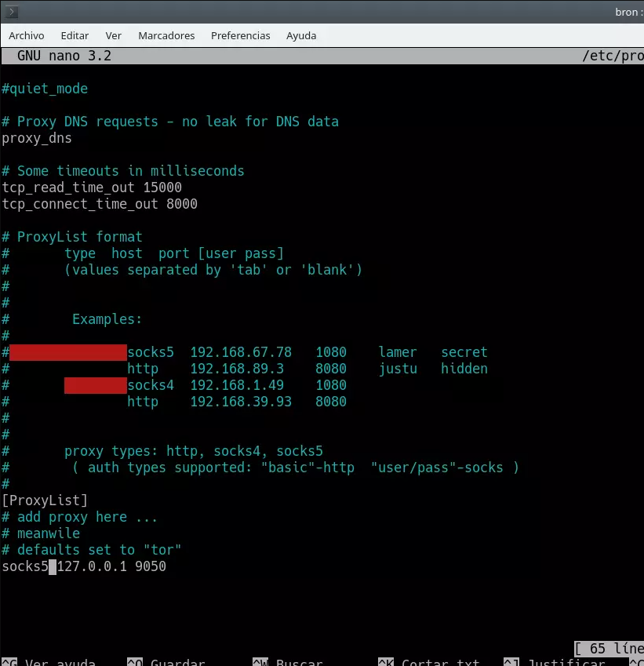Image resolution: width=644 pixels, height=666 pixels.
Task: Open the Marcadores menu
Action: (x=166, y=35)
